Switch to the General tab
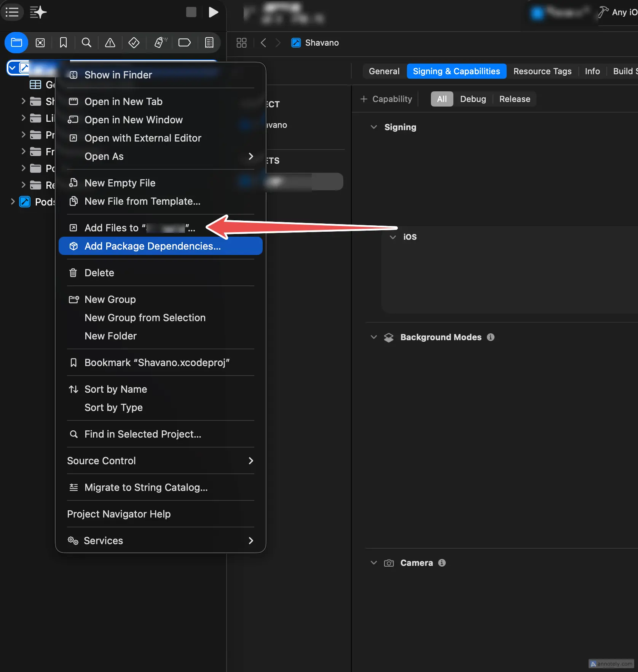The width and height of the screenshot is (638, 672). point(384,71)
